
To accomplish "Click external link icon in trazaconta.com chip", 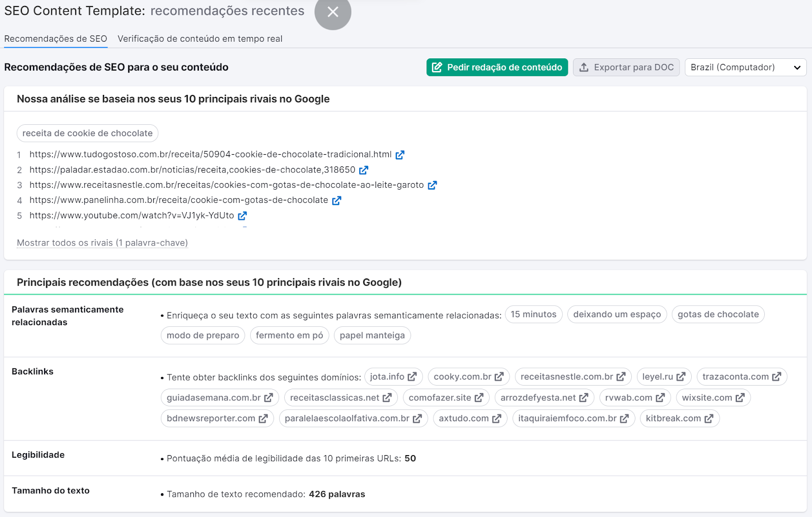I will pyautogui.click(x=777, y=376).
